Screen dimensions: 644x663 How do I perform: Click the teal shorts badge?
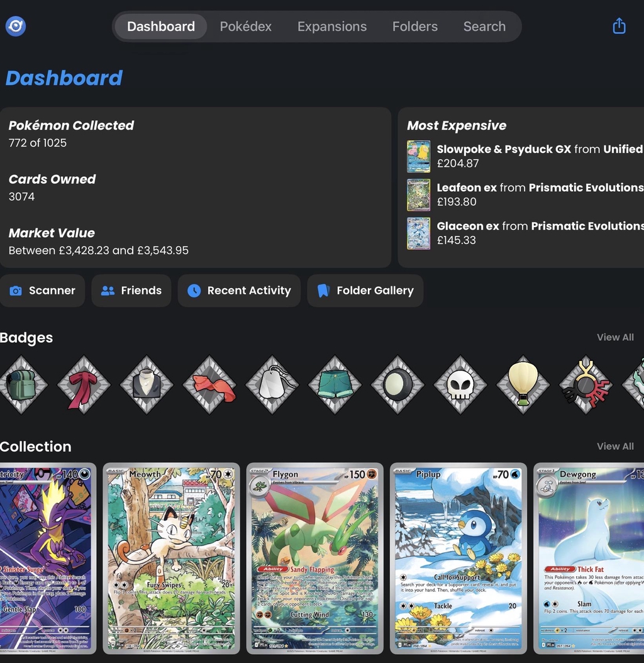pos(335,384)
